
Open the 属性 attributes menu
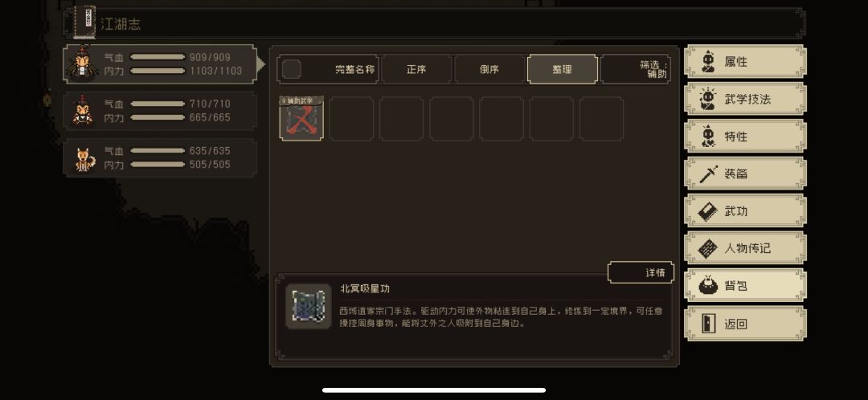[x=745, y=61]
